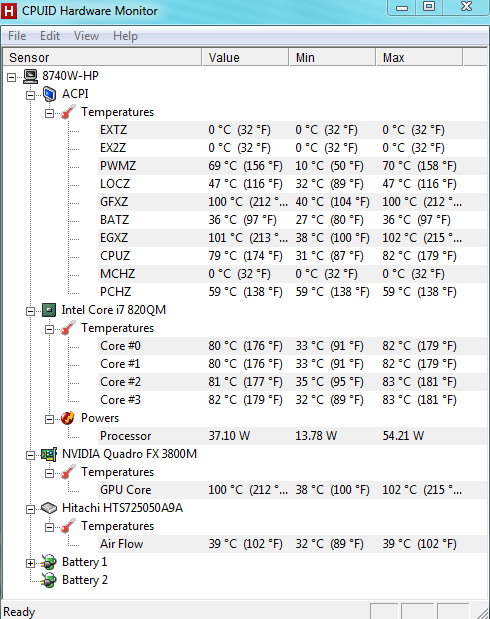Open the Help menu
Screen dimensions: 490x619
click(x=125, y=36)
